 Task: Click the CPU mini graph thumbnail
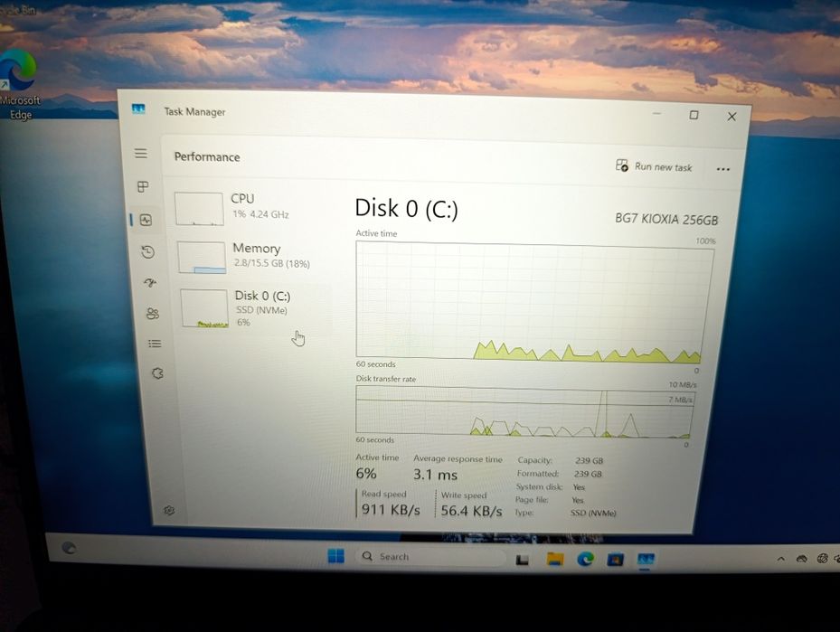point(199,209)
